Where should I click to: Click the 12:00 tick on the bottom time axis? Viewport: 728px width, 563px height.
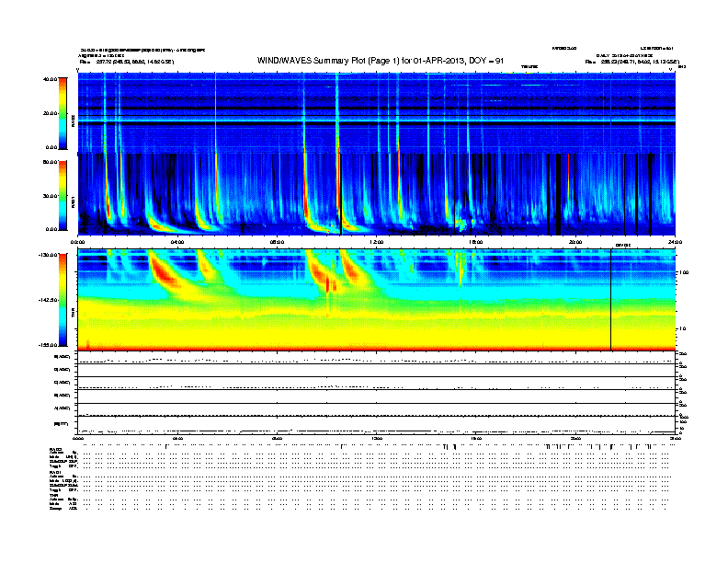coord(377,438)
